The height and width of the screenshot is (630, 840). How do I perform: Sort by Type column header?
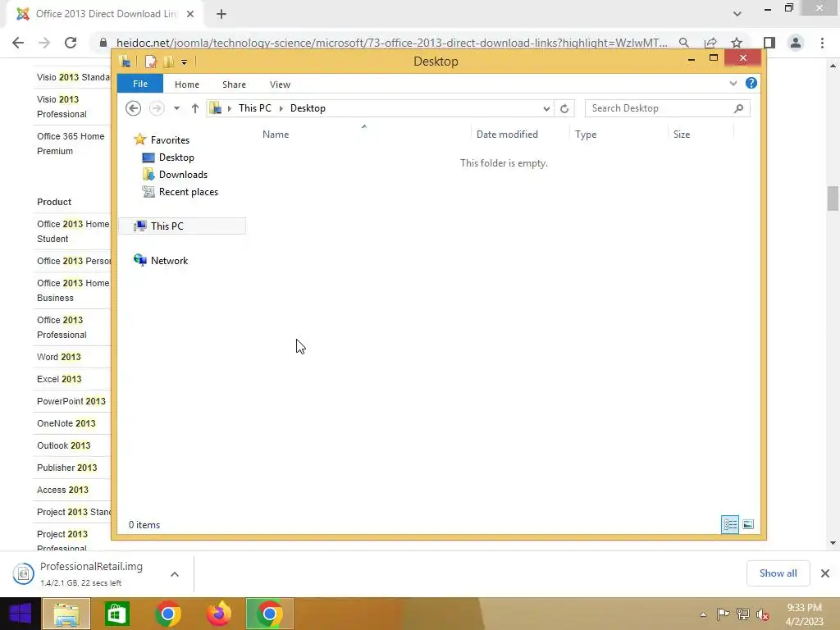coord(586,135)
